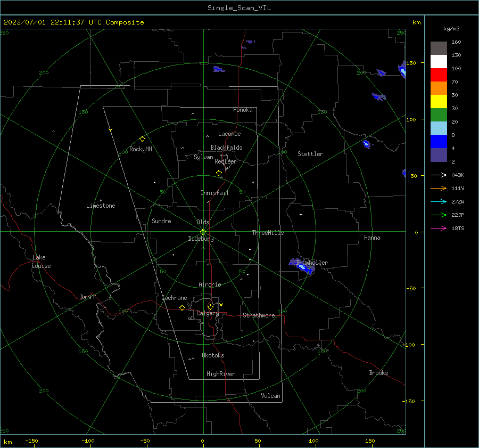Click the kg/m2 unit label
479x448 pixels.
[451, 29]
